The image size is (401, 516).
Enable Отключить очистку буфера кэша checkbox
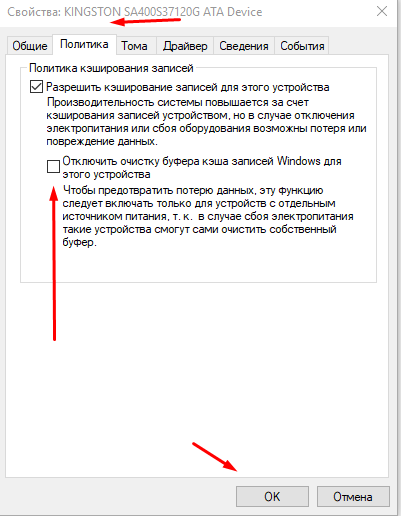(x=53, y=166)
